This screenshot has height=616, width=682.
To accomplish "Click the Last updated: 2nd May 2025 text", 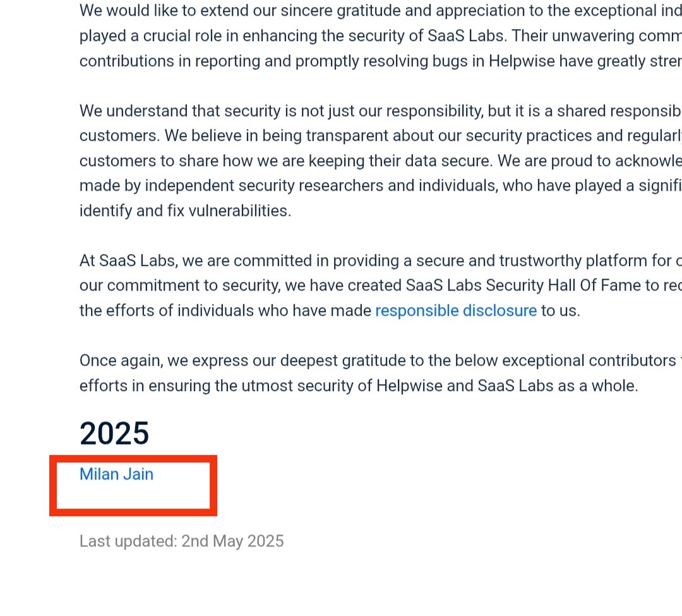I will pyautogui.click(x=181, y=541).
